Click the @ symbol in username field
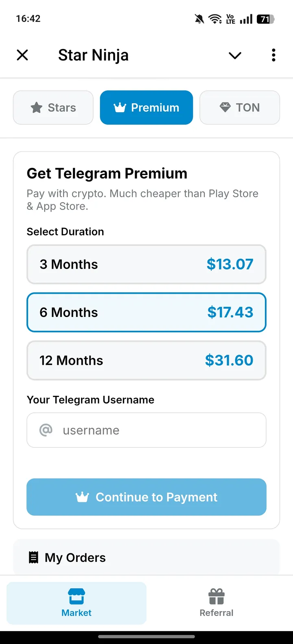Image resolution: width=293 pixels, height=644 pixels. pos(46,430)
